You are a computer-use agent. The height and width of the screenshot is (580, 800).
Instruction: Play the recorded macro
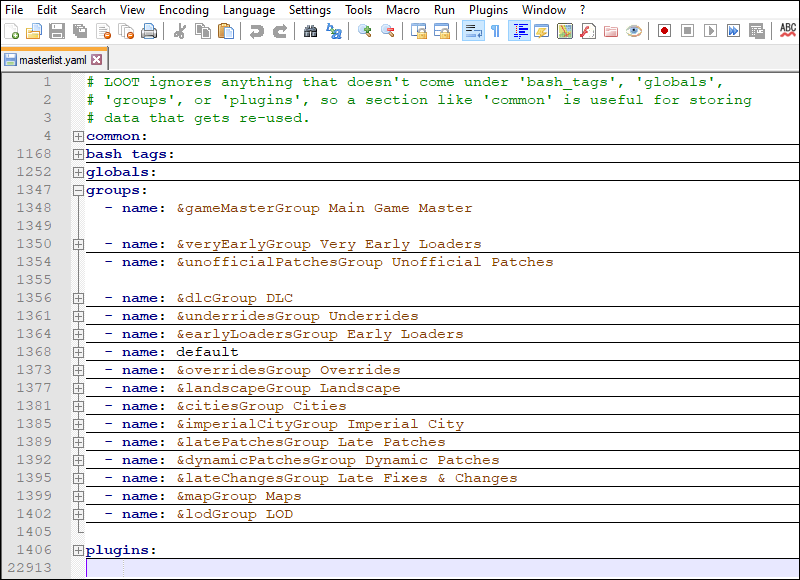tap(710, 31)
